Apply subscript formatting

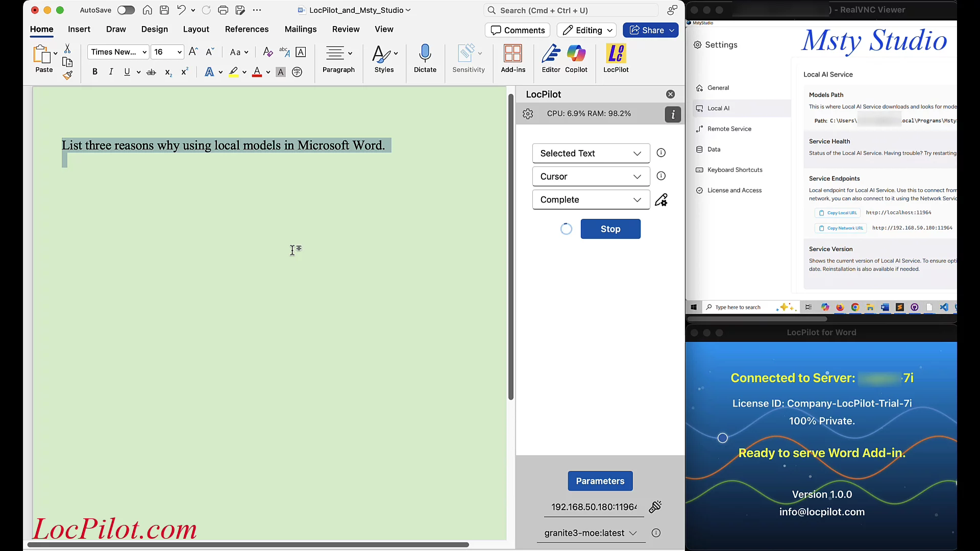[168, 72]
